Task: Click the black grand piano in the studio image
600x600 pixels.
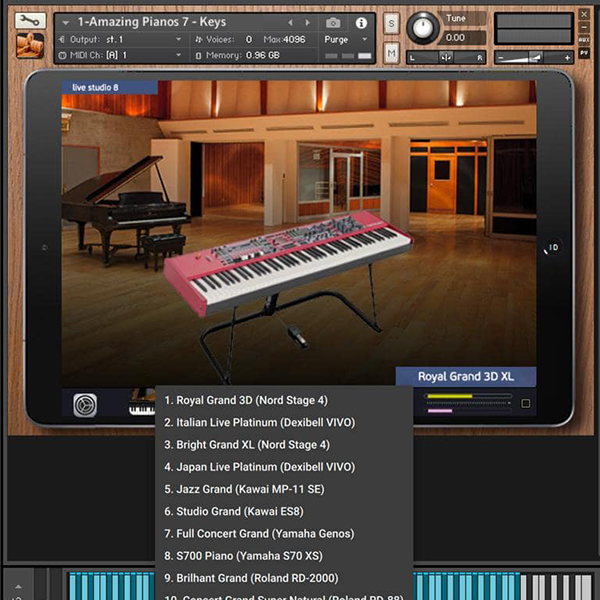Action: coord(125,210)
